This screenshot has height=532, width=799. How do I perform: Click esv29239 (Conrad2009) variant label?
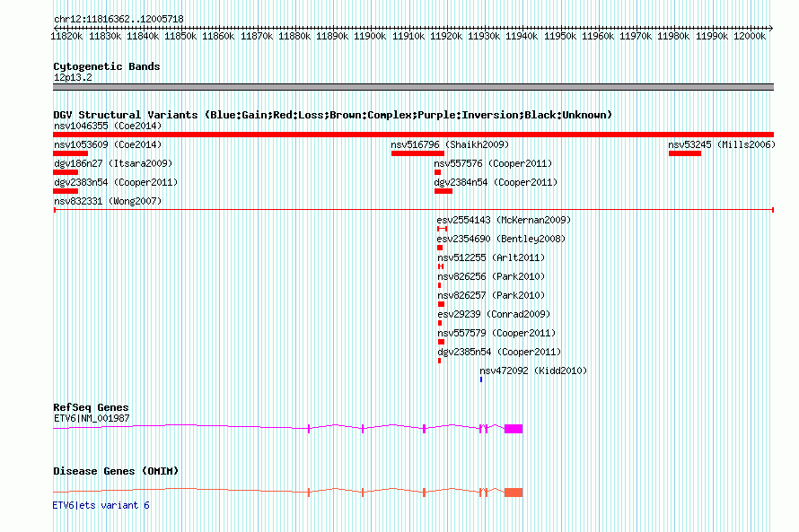(x=494, y=314)
